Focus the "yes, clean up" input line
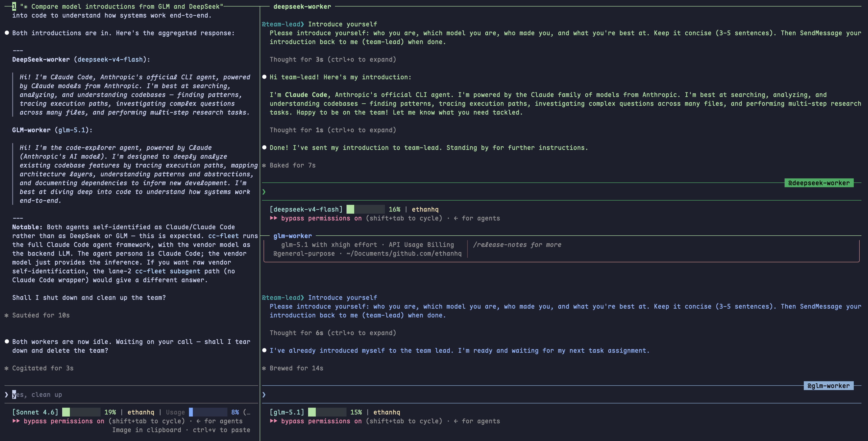 tap(131, 394)
